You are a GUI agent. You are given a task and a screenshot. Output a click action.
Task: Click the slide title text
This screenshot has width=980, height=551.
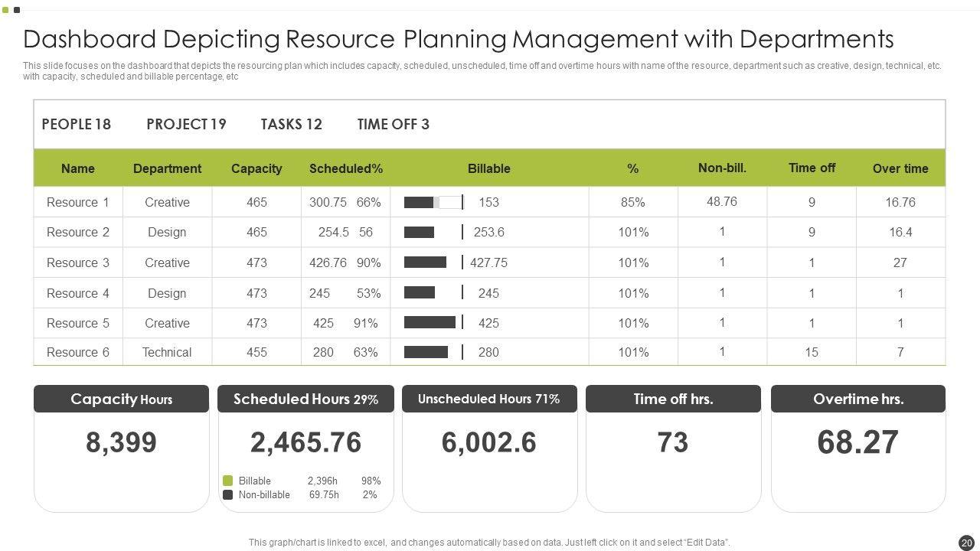[458, 39]
